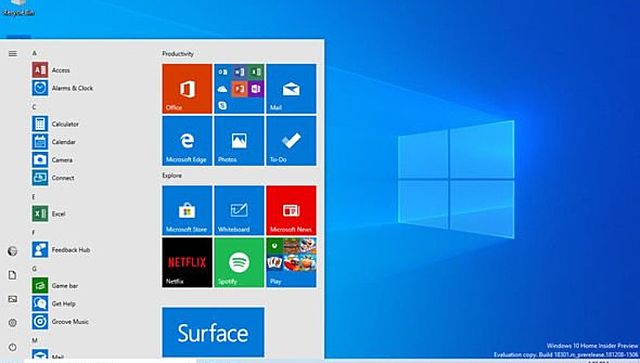The image size is (640, 363).
Task: Open the Photos tile
Action: coord(239,141)
